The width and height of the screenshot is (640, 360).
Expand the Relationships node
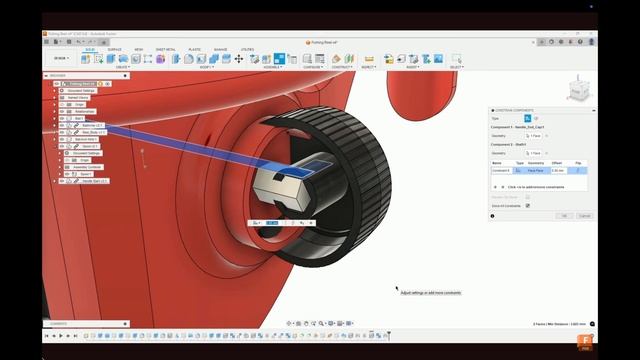click(55, 111)
